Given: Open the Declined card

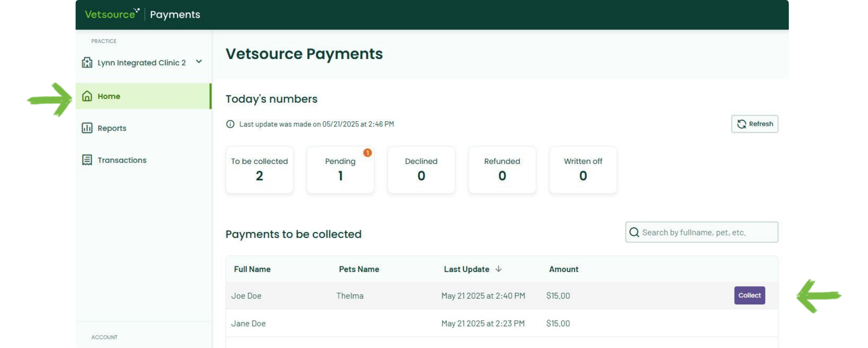Looking at the screenshot, I should [421, 169].
